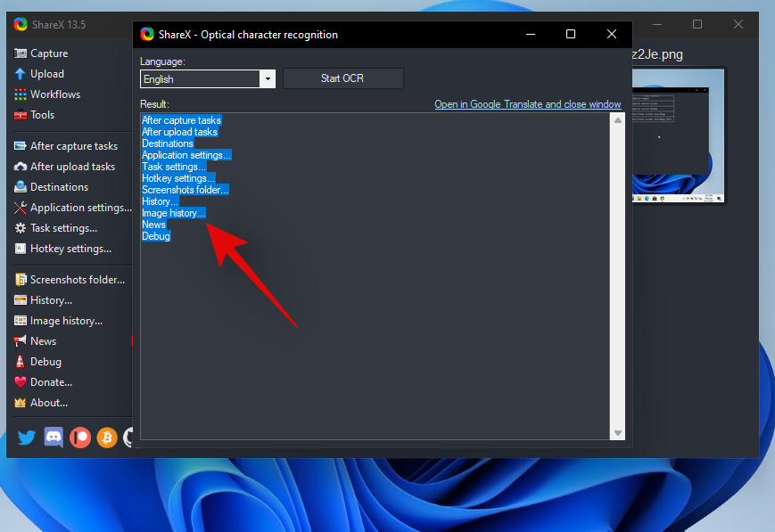
Task: Open the Bitcoin donation icon
Action: 107,438
